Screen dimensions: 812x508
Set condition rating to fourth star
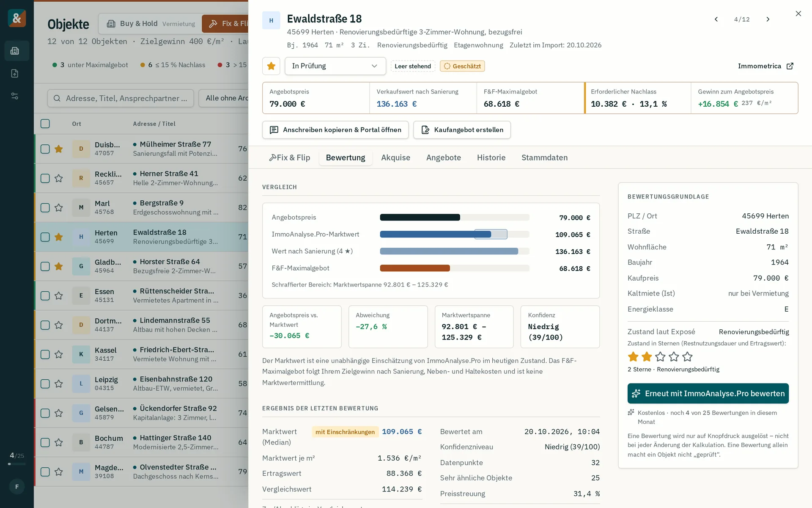pos(674,356)
